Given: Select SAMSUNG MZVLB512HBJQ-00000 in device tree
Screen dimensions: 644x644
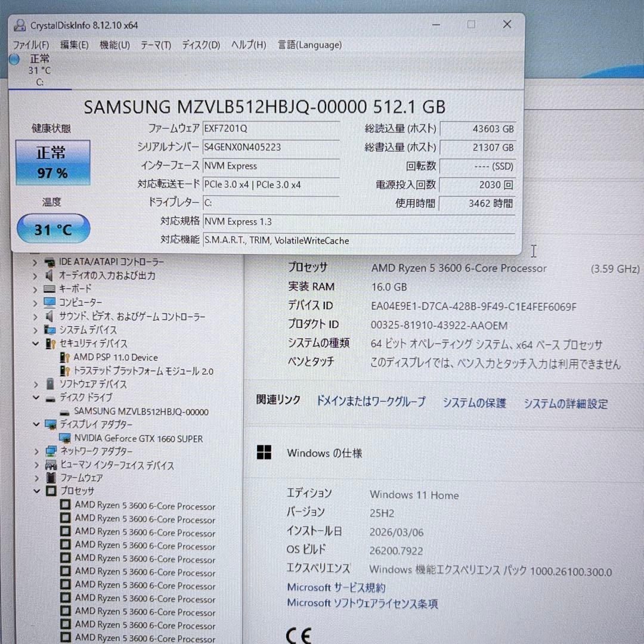Looking at the screenshot, I should point(141,411).
